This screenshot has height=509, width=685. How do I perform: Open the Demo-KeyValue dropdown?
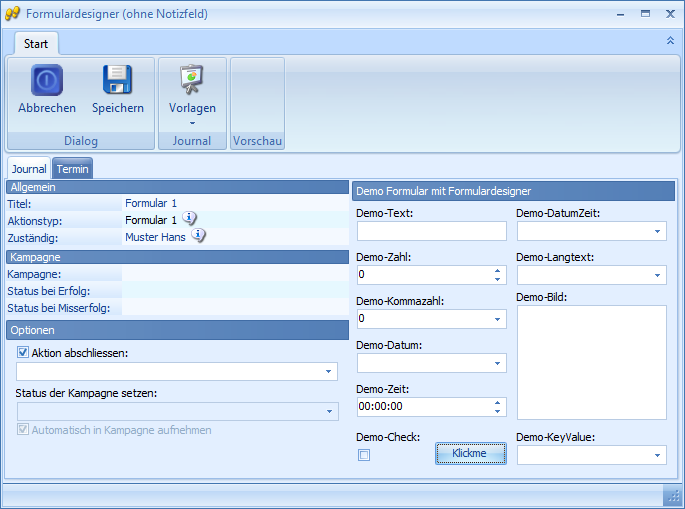point(657,455)
